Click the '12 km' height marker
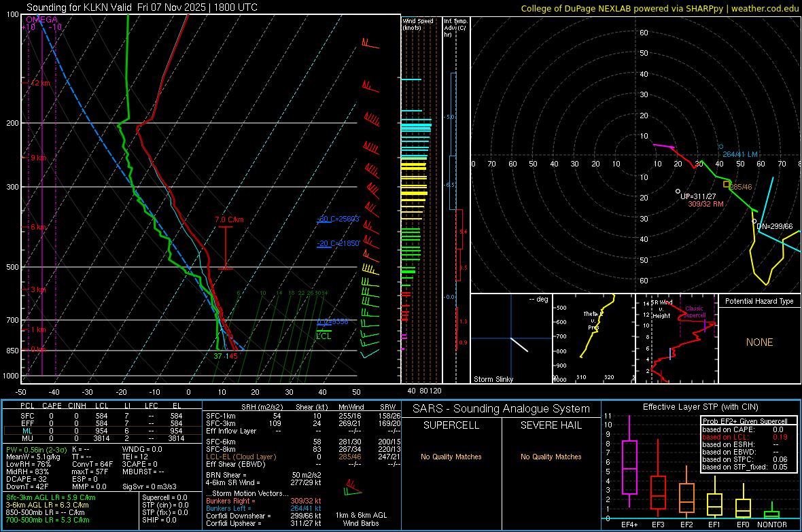802x532 pixels. pos(40,83)
